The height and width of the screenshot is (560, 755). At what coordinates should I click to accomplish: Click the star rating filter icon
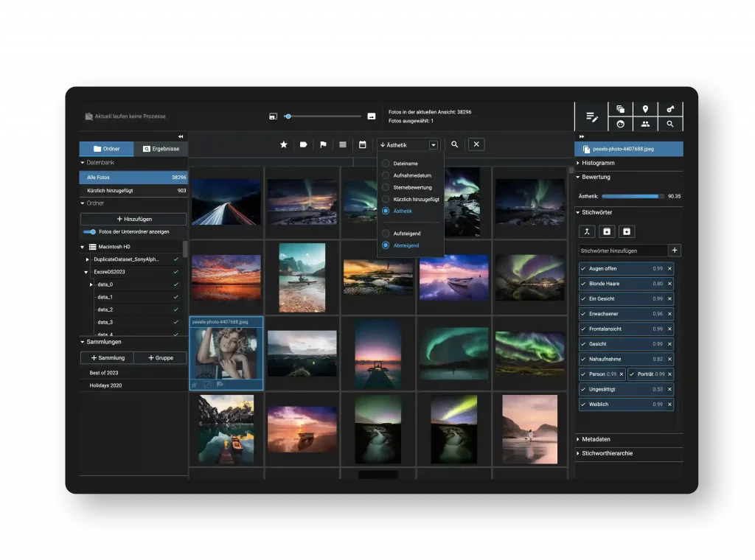[284, 145]
